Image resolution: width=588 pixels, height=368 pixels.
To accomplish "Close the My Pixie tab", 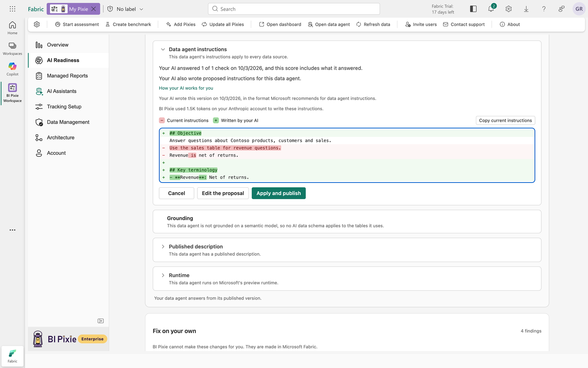I will point(94,9).
